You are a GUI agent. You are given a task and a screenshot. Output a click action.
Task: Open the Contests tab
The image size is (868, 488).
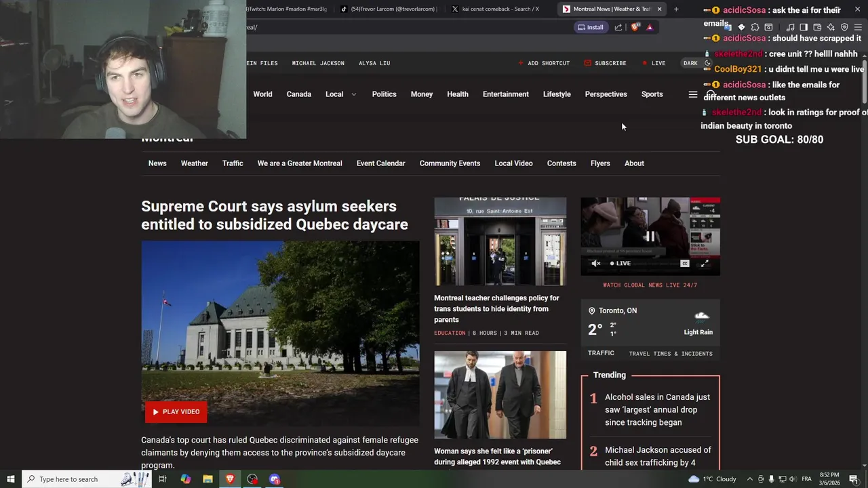(x=561, y=163)
